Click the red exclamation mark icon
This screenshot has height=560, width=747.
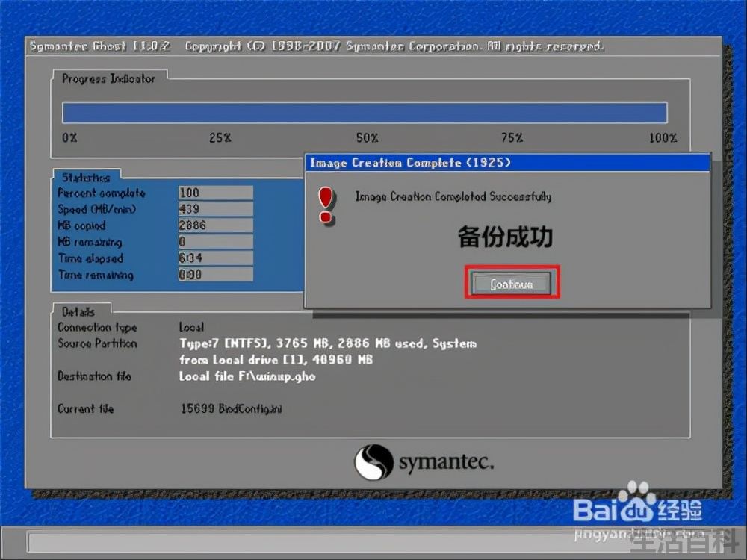point(327,205)
